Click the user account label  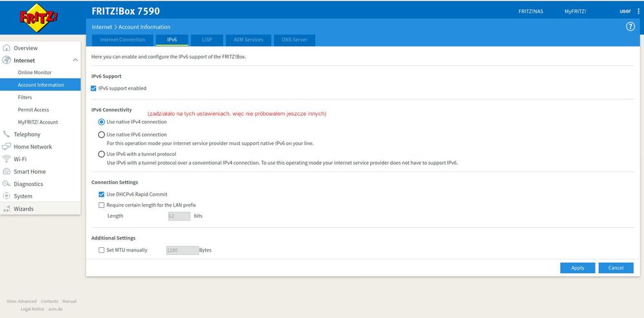click(x=625, y=11)
